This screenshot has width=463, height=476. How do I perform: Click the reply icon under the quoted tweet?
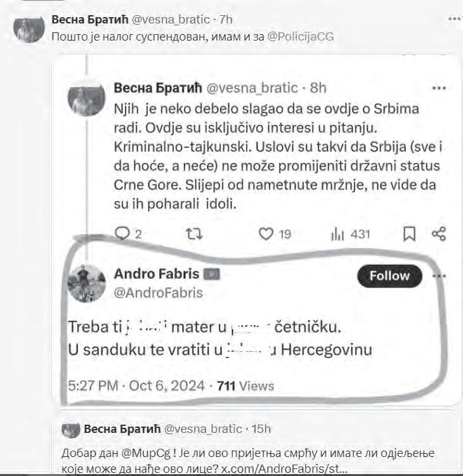tap(121, 234)
